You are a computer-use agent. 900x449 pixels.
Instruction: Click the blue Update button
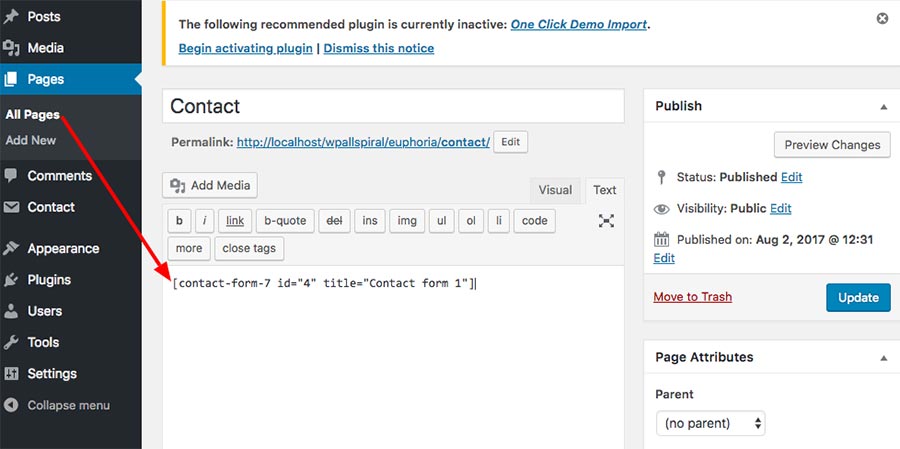coord(858,297)
